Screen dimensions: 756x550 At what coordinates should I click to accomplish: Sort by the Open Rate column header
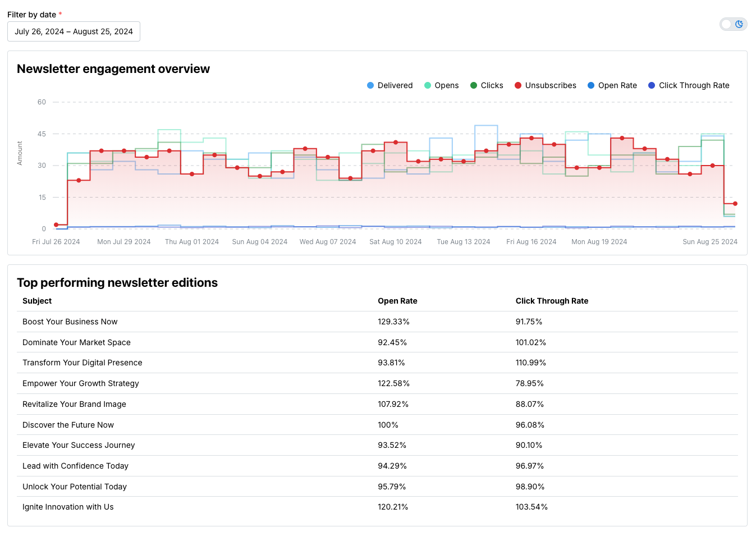(x=397, y=301)
